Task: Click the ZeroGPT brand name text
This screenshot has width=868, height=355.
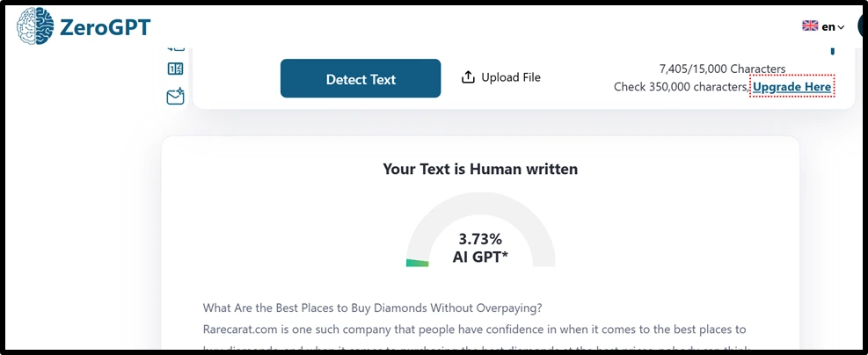Action: [106, 27]
